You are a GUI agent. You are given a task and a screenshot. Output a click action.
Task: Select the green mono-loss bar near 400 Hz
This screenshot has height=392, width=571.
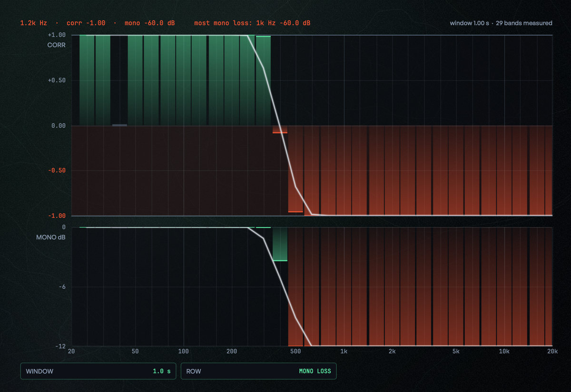(280, 244)
